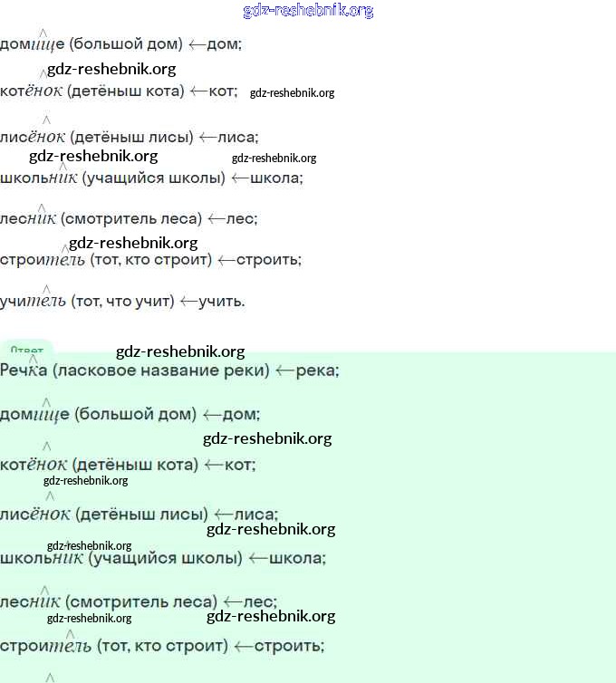Image resolution: width=616 pixels, height=683 pixels.
Task: Select the word "Речка" in the answer
Action: coord(24,370)
